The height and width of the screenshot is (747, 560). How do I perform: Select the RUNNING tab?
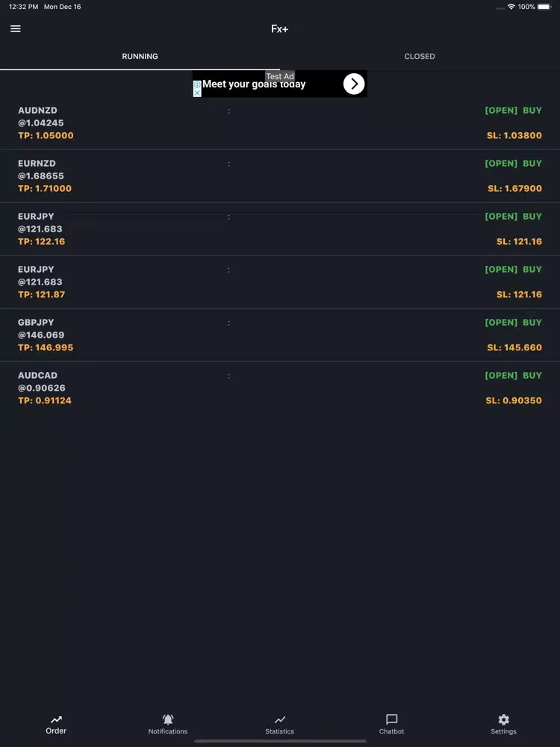(140, 57)
